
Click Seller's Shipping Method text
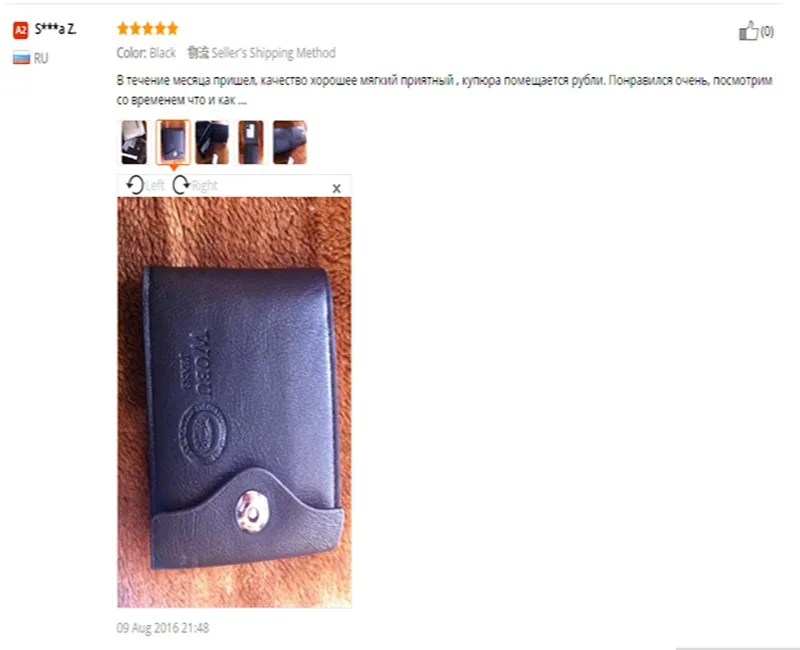click(273, 53)
